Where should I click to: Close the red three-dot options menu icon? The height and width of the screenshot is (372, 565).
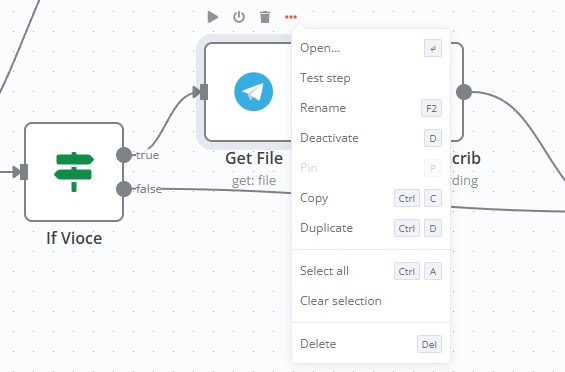[291, 17]
